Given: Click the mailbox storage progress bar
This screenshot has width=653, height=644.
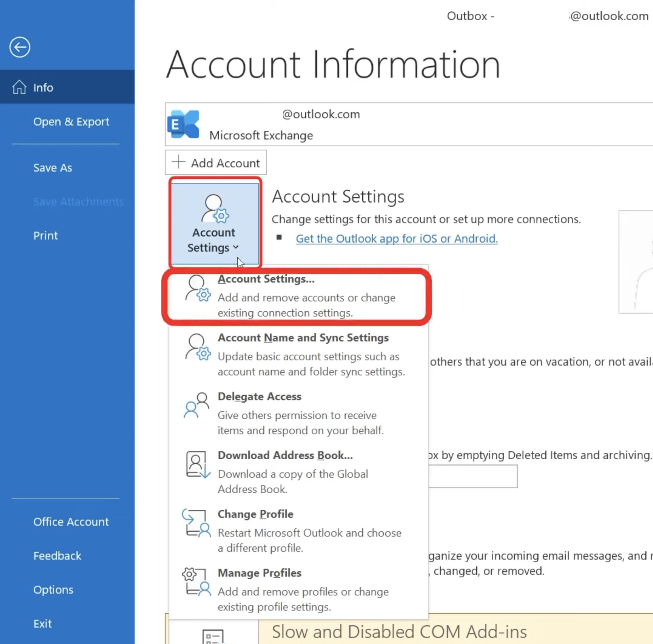Looking at the screenshot, I should click(x=473, y=476).
